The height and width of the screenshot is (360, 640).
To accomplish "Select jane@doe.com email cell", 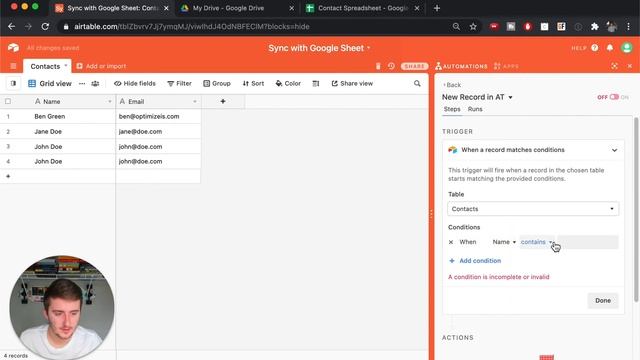I will (158, 131).
